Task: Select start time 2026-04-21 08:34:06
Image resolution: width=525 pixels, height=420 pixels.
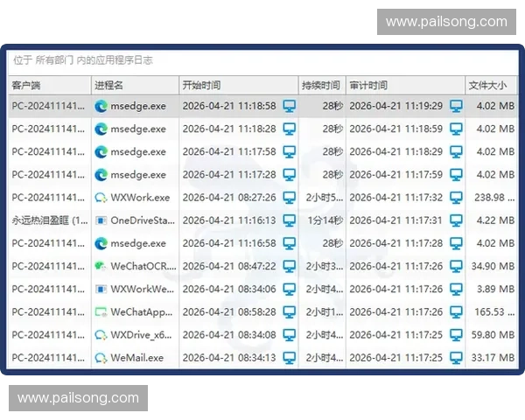Action: pyautogui.click(x=229, y=289)
